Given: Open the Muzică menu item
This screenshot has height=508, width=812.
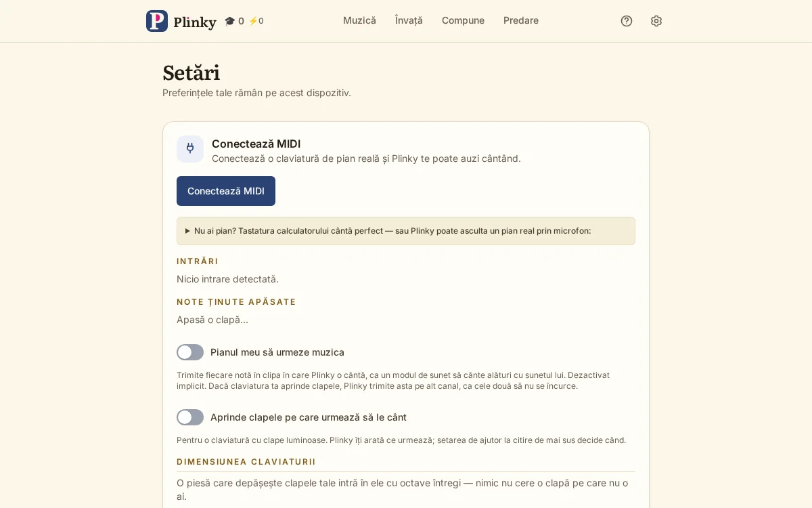Looking at the screenshot, I should tap(359, 20).
